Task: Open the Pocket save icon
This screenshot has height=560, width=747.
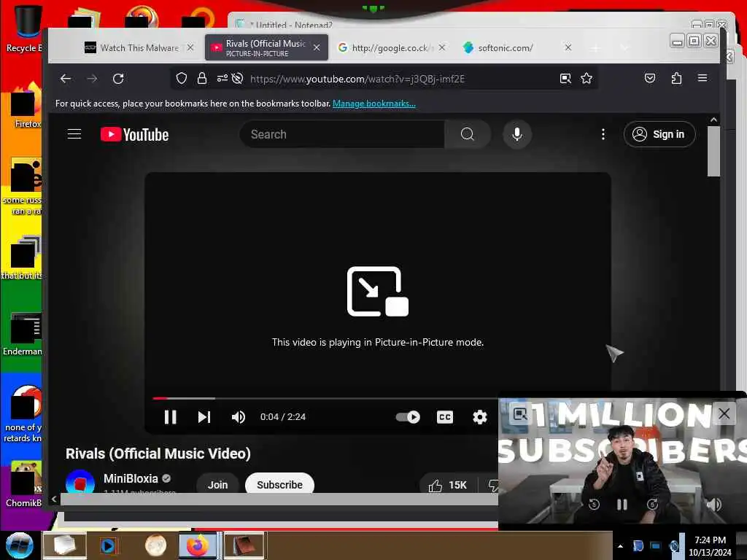Action: tap(650, 79)
